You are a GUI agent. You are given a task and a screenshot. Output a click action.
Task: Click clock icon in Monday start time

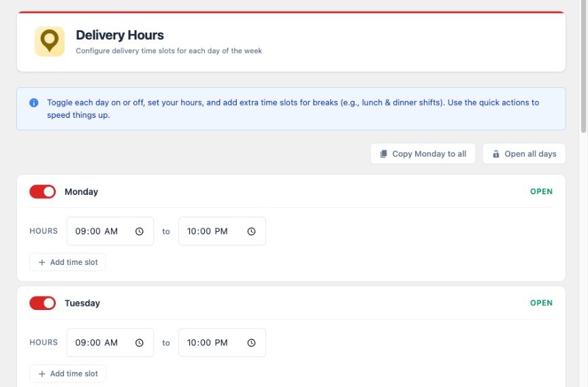point(139,231)
